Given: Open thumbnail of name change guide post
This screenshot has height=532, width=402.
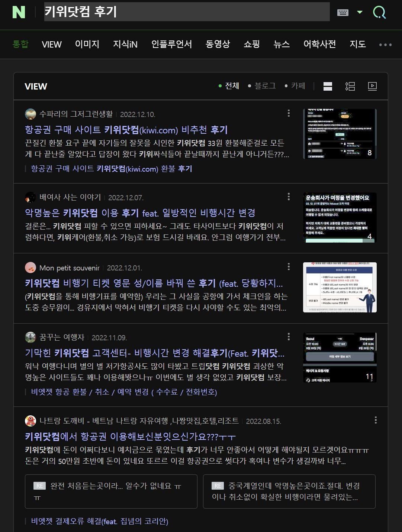Looking at the screenshot, I should [340, 287].
